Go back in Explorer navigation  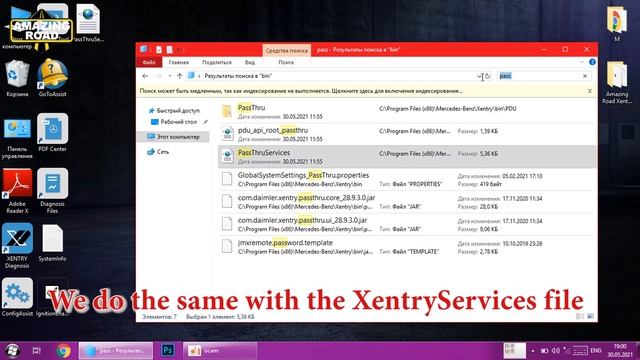click(x=145, y=76)
